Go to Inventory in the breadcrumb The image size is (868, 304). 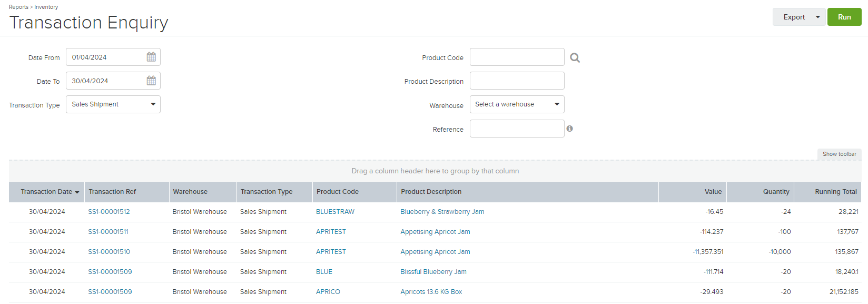[x=46, y=7]
